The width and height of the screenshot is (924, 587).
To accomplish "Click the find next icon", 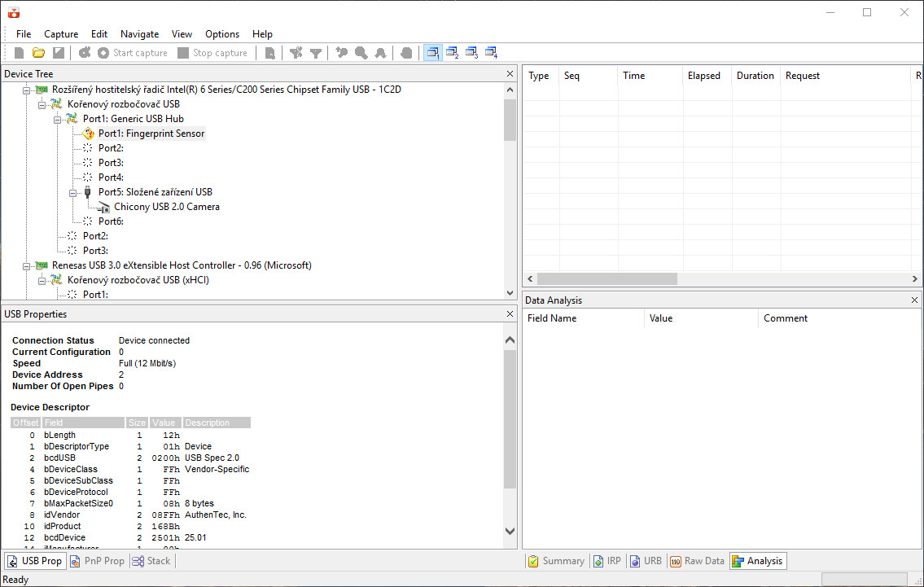I will coord(381,53).
